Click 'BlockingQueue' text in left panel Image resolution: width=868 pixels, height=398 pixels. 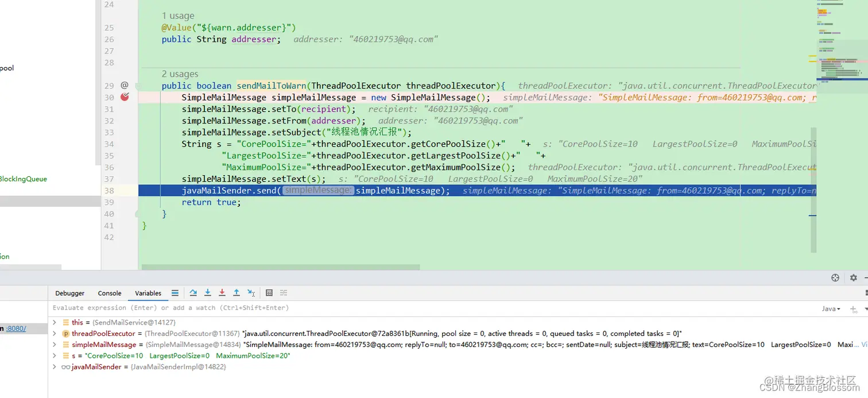[24, 179]
